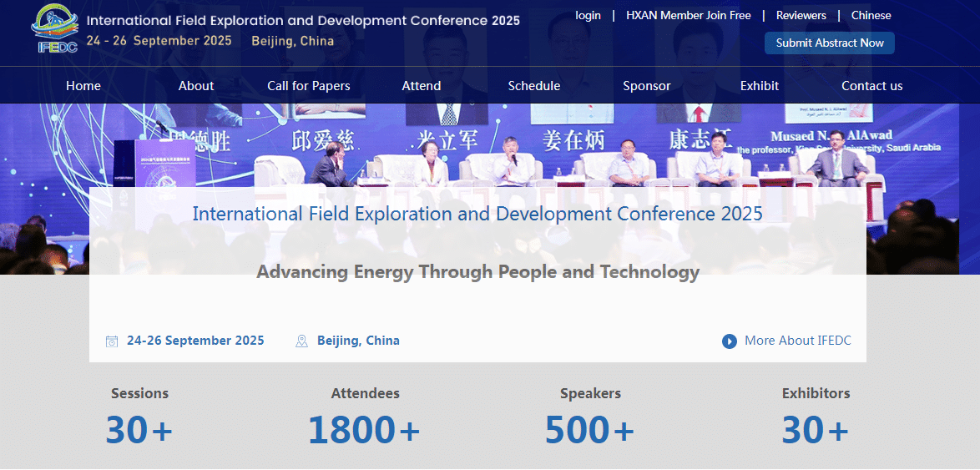Open the Exhibit menu item

point(760,86)
